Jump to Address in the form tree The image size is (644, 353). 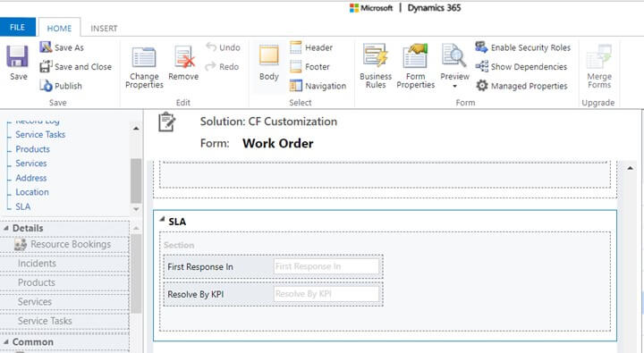click(30, 178)
